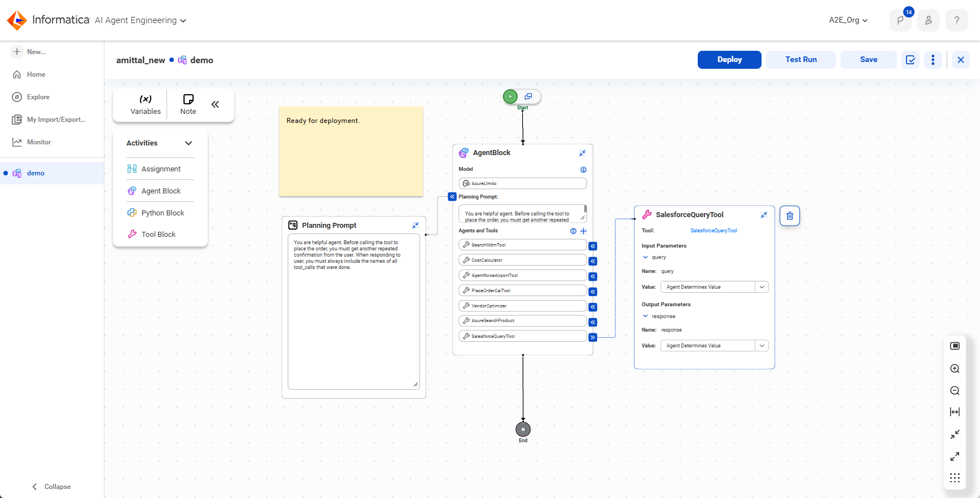
Task: Collapse all blocks with inward arrows icon
Action: [955, 434]
